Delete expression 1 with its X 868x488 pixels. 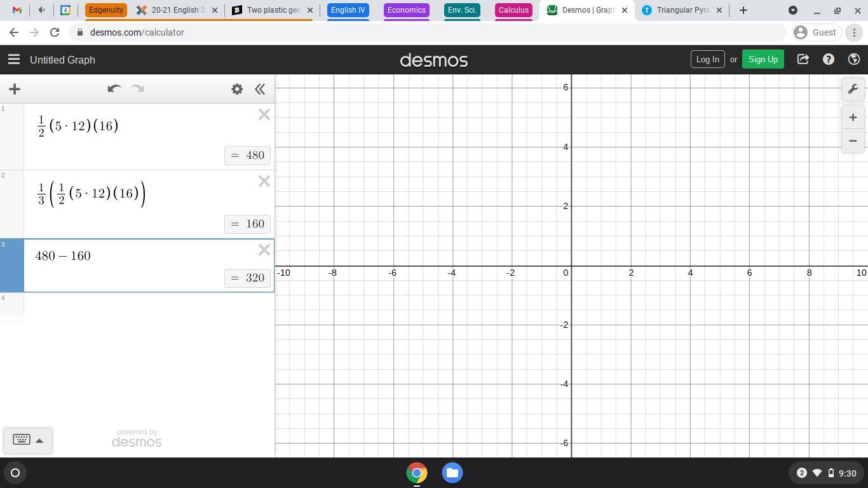click(x=264, y=114)
